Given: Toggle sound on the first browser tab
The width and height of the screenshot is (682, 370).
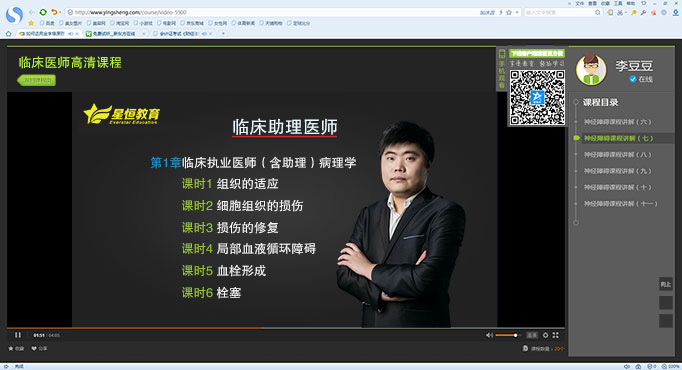Looking at the screenshot, I should click(71, 33).
